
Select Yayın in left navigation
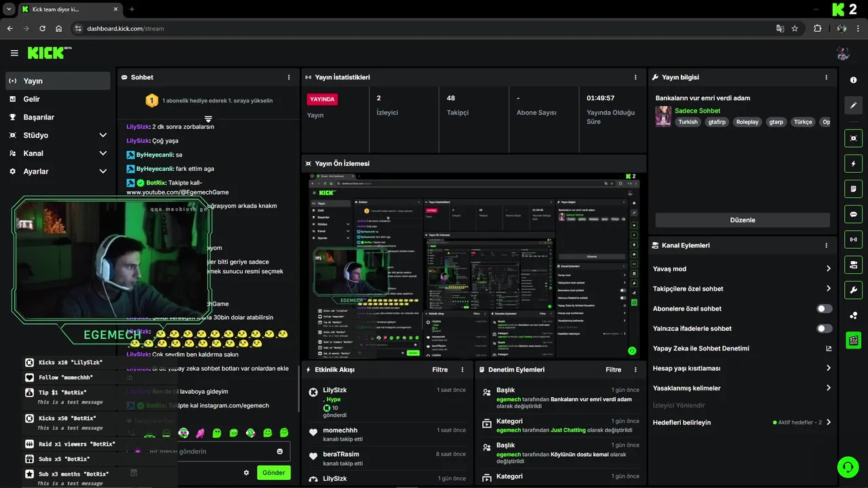[58, 81]
